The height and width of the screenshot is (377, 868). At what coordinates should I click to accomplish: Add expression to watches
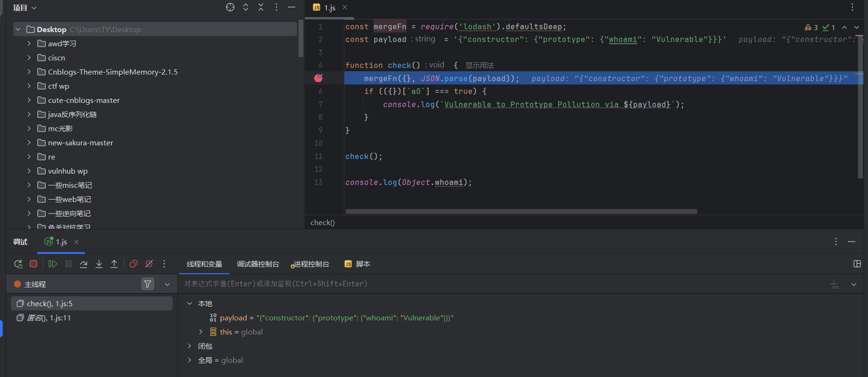835,284
